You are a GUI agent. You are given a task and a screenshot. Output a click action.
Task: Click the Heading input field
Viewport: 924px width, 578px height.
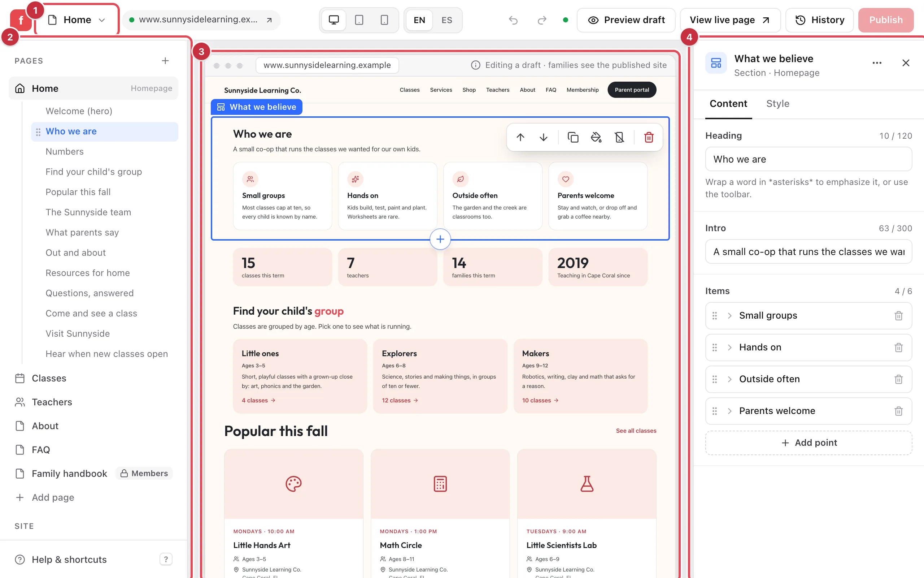808,159
